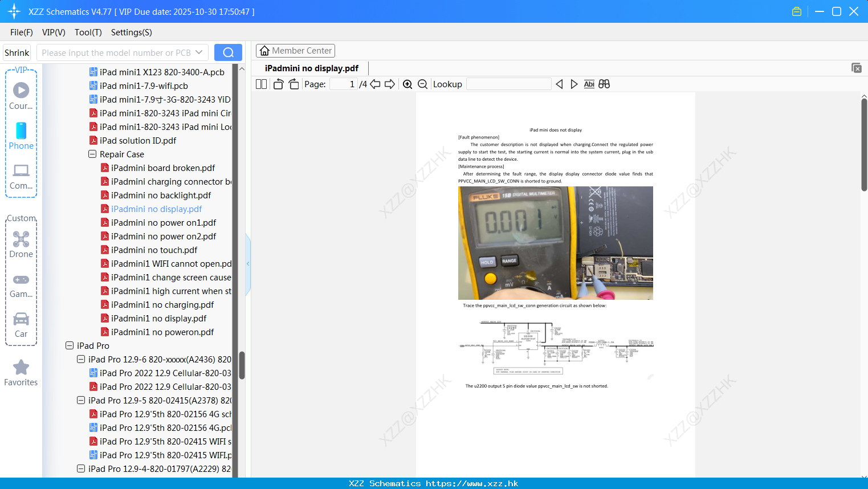Open model number dropdown arrow
This screenshot has width=868, height=489.
(199, 52)
